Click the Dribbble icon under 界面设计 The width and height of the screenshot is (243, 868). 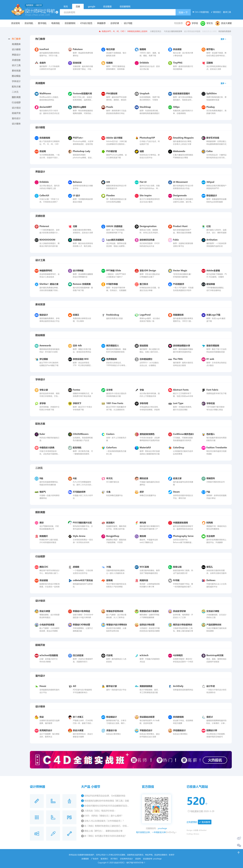point(36,182)
